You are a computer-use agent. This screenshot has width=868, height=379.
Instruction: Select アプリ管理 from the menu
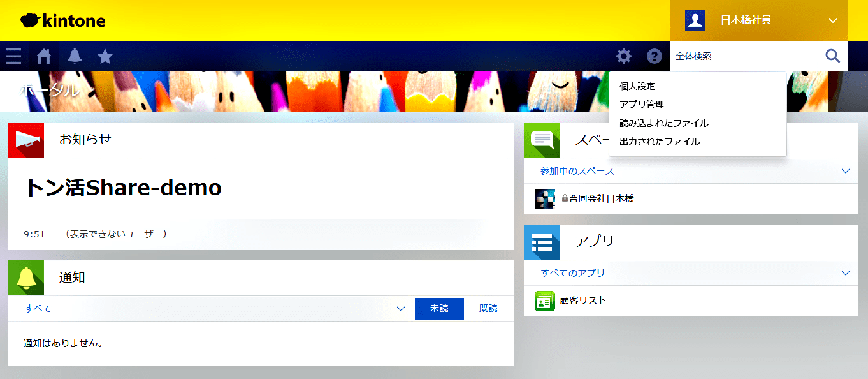[x=642, y=105]
